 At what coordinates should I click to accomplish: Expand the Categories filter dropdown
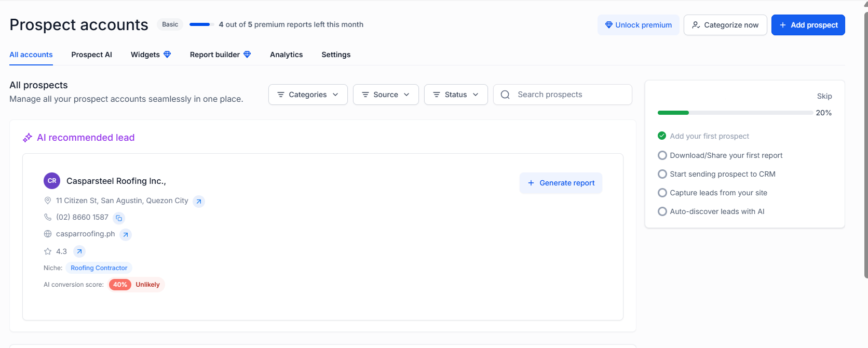tap(308, 95)
